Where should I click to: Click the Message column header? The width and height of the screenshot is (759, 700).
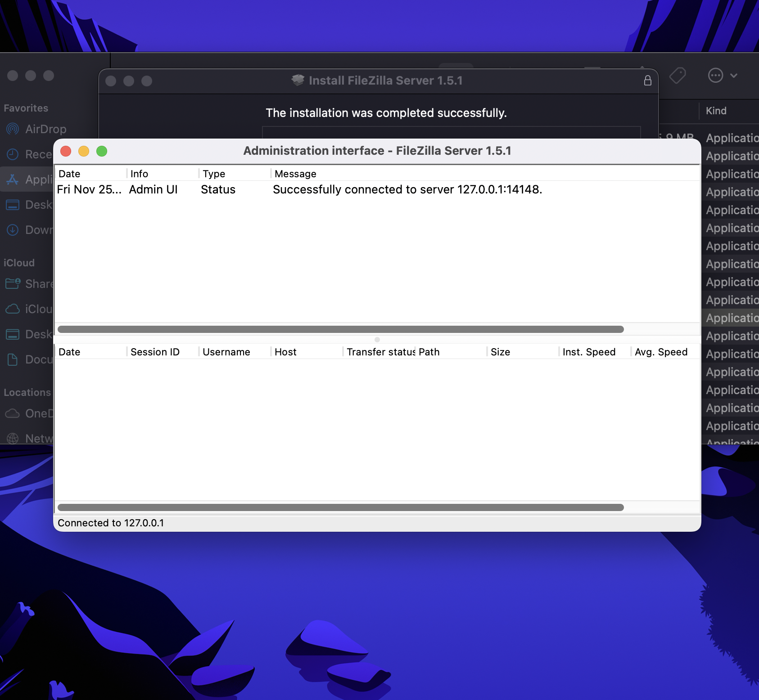coord(295,174)
